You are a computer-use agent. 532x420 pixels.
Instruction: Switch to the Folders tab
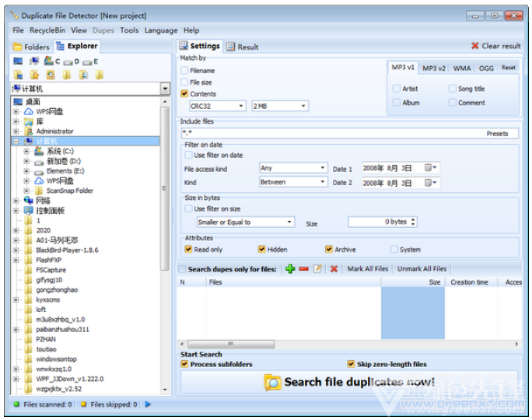point(31,47)
